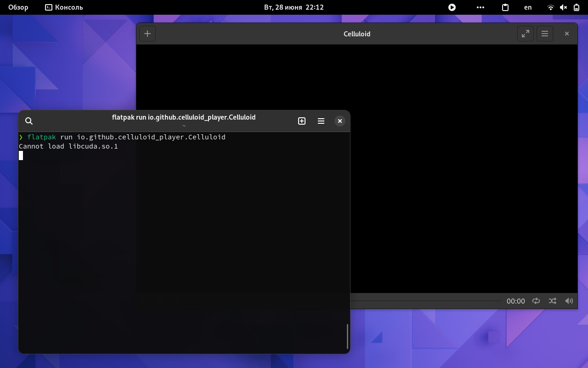The image size is (588, 368).
Task: Open the Console hamburger menu
Action: (321, 121)
